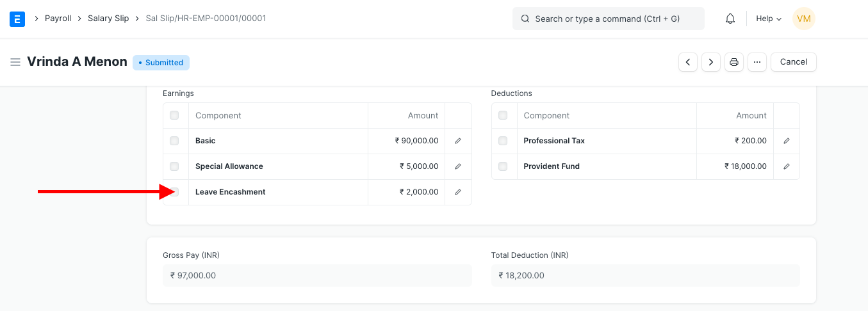
Task: Select all Earnings rows via header checkbox
Action: pos(174,116)
